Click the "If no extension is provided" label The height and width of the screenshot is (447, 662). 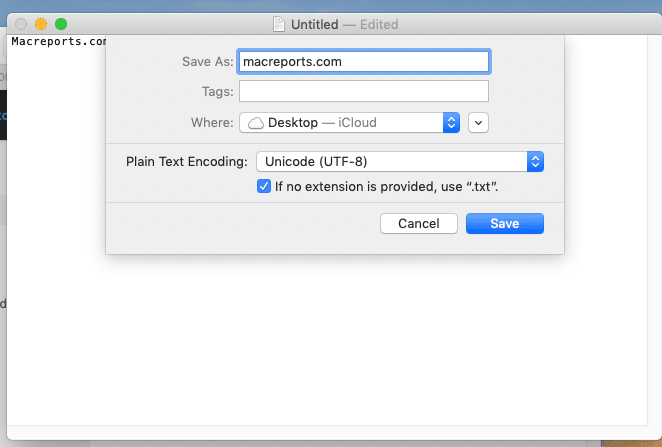[x=387, y=186]
